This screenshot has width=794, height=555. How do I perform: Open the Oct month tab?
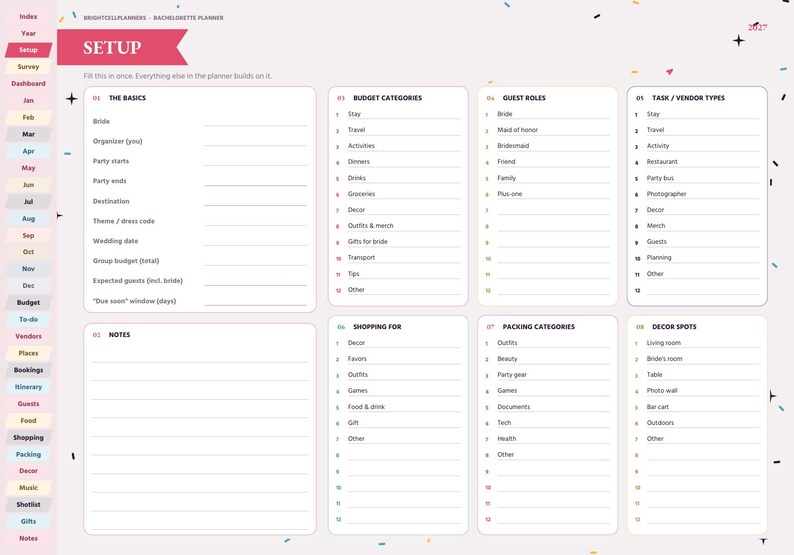[x=28, y=252]
